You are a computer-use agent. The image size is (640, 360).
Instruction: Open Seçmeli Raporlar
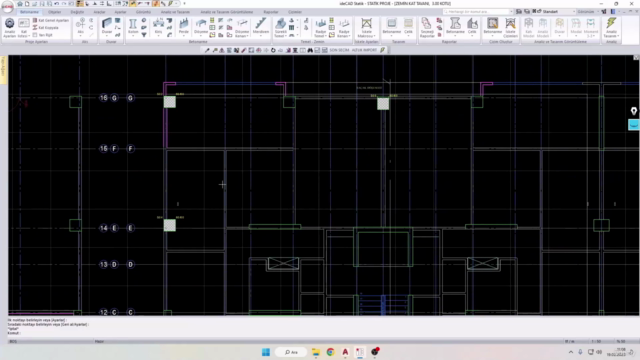tap(427, 27)
